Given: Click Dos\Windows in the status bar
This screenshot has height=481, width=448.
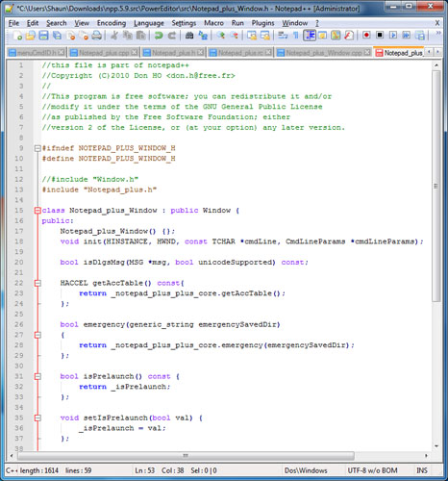Looking at the screenshot, I should [306, 470].
